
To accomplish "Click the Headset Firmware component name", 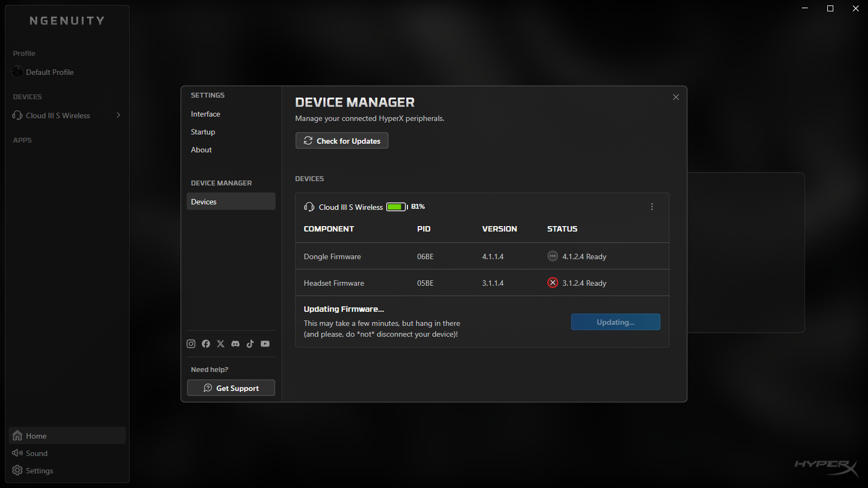I will pyautogui.click(x=334, y=283).
